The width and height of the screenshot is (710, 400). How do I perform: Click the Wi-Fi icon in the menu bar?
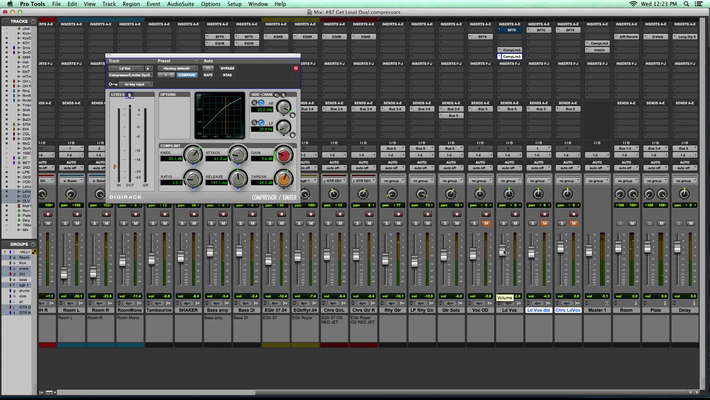tap(633, 4)
